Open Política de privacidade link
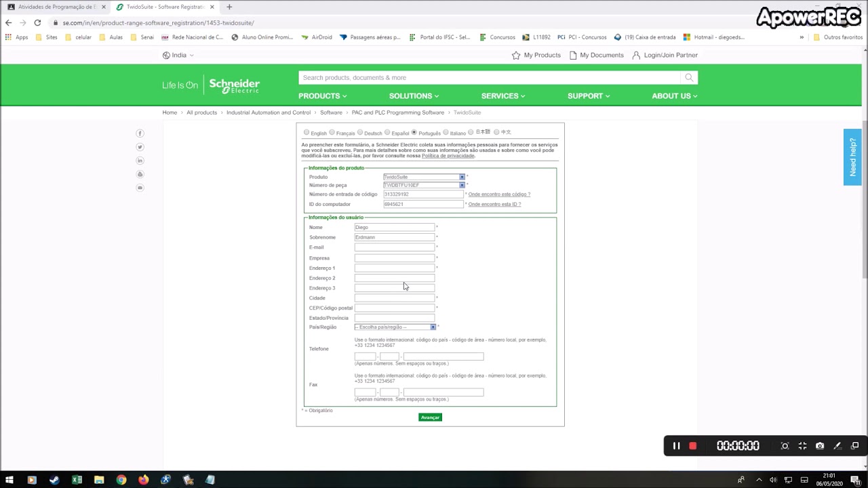 [x=448, y=156]
